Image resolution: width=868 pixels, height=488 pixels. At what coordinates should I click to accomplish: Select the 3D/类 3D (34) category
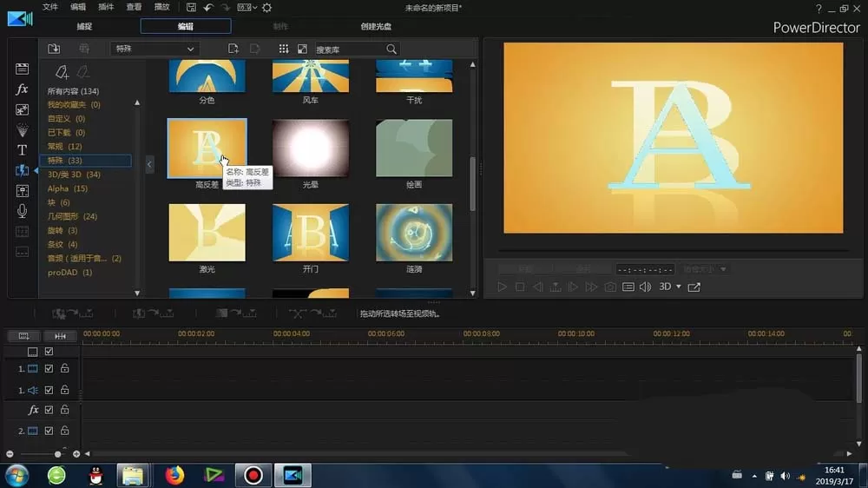tap(74, 175)
